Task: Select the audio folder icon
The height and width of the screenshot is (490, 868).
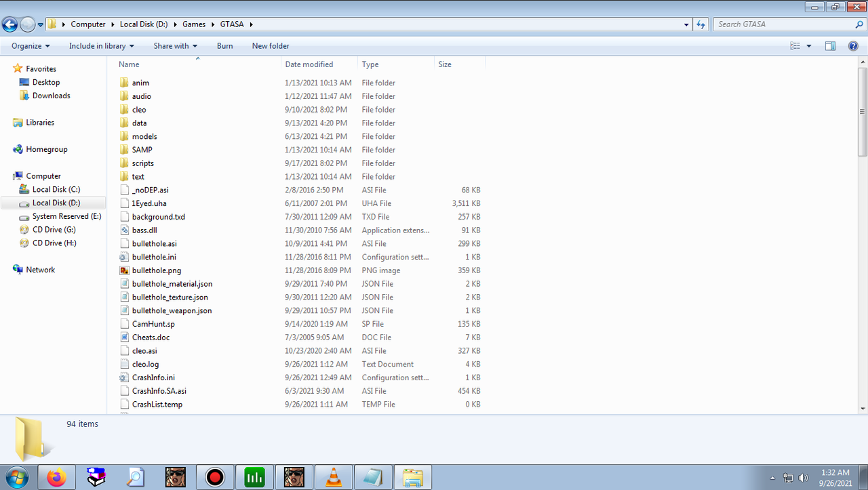Action: (x=124, y=96)
